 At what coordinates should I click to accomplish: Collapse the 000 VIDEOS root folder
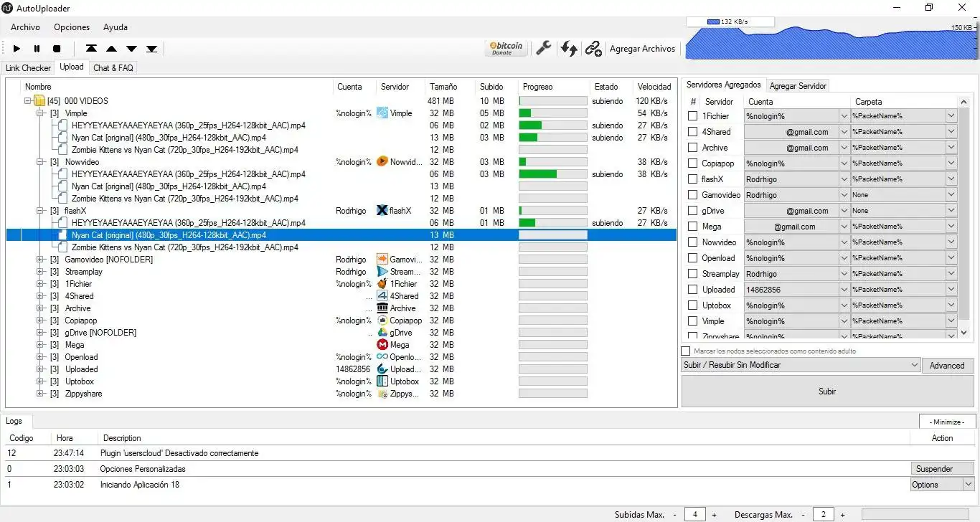[x=28, y=101]
